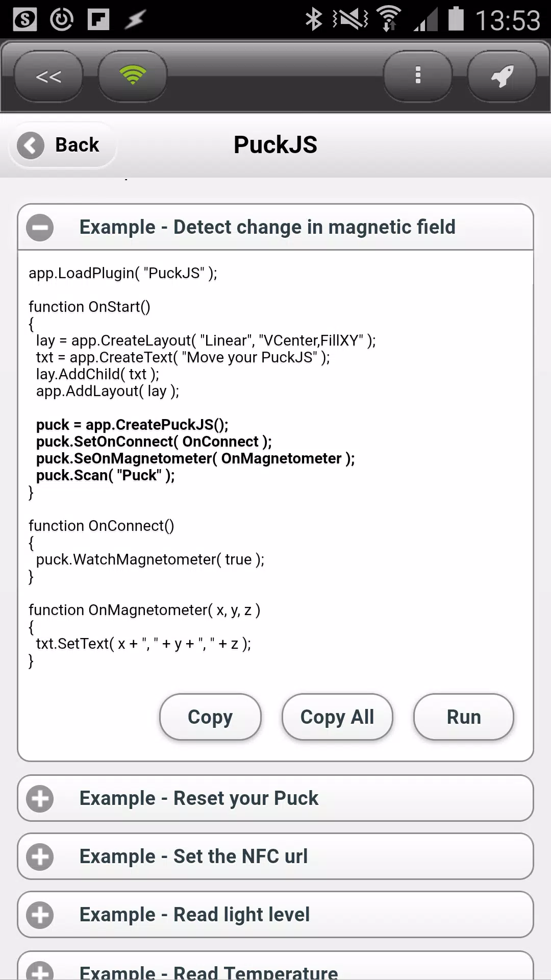Viewport: 551px width, 980px height.
Task: Open the three-dot overflow menu
Action: (x=418, y=76)
